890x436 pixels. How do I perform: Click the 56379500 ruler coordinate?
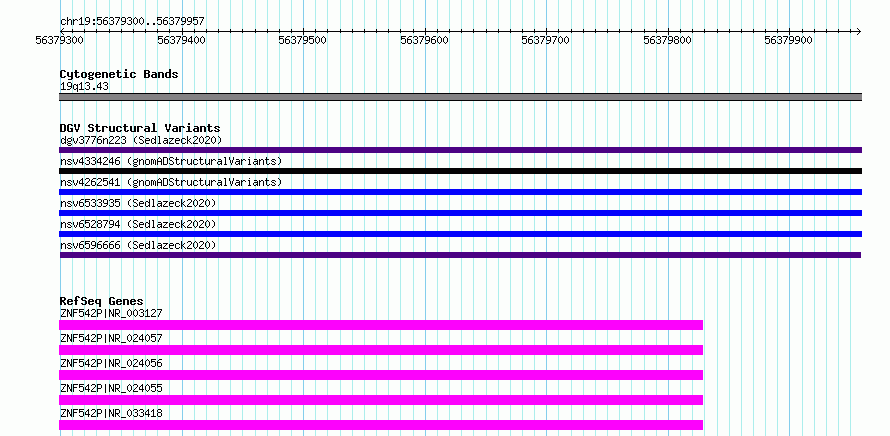[x=303, y=40]
